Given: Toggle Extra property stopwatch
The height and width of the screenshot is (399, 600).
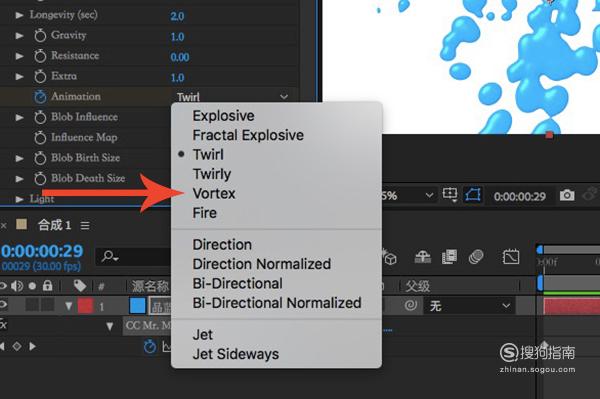Looking at the screenshot, I should pos(40,77).
